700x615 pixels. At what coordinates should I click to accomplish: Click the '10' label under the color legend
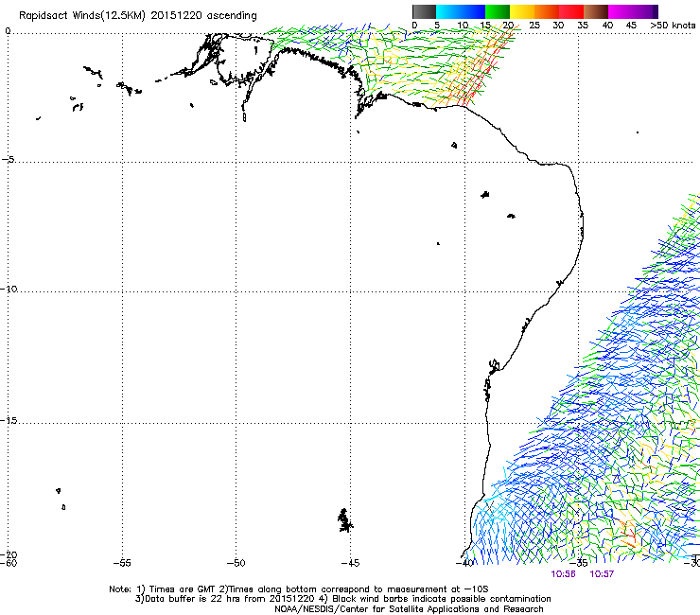pos(463,26)
